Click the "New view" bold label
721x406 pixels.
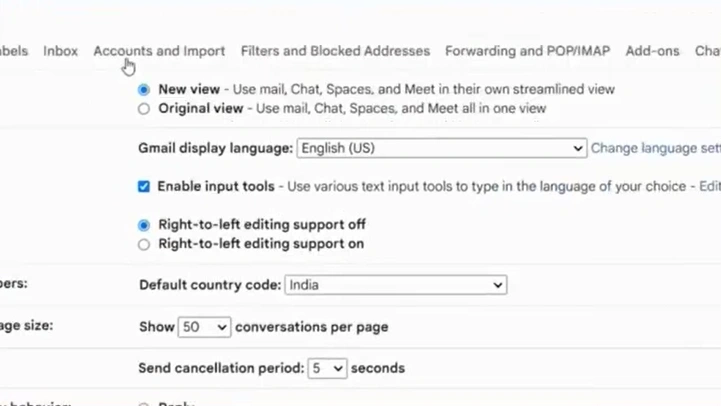click(x=189, y=89)
